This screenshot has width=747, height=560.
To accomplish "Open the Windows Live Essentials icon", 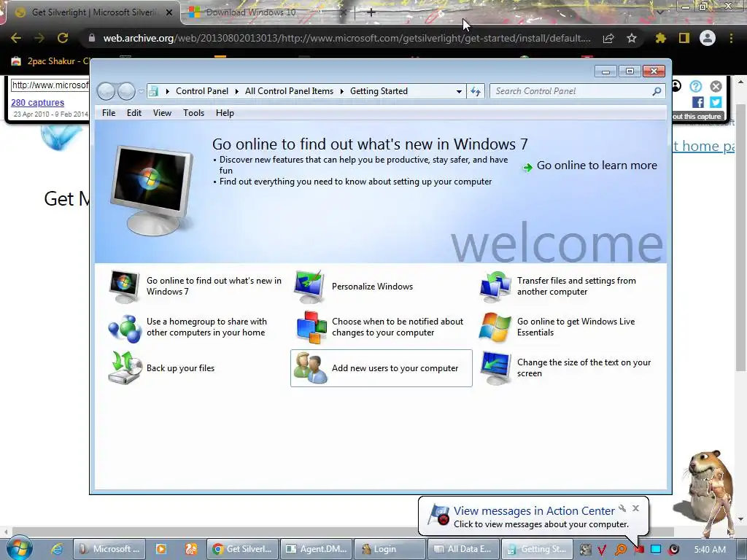I will coord(495,327).
